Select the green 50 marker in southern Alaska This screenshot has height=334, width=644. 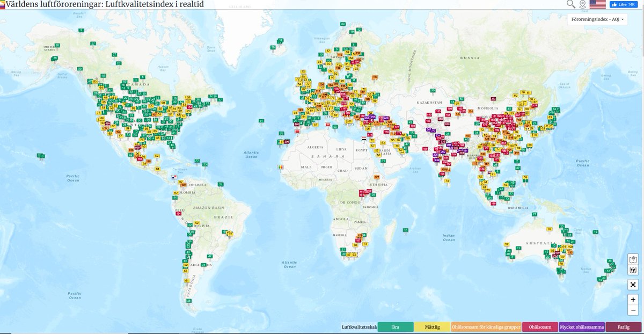pos(79,69)
